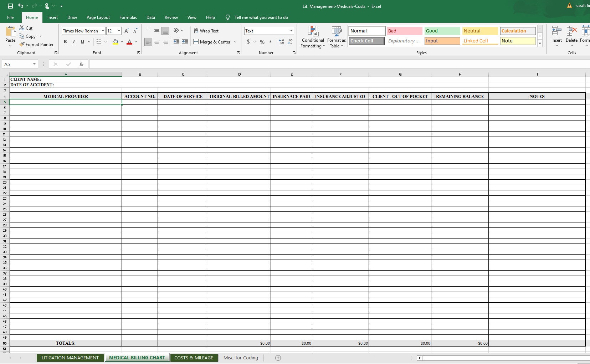Viewport: 590px width, 364px height.
Task: Apply the Good cell style
Action: click(442, 31)
